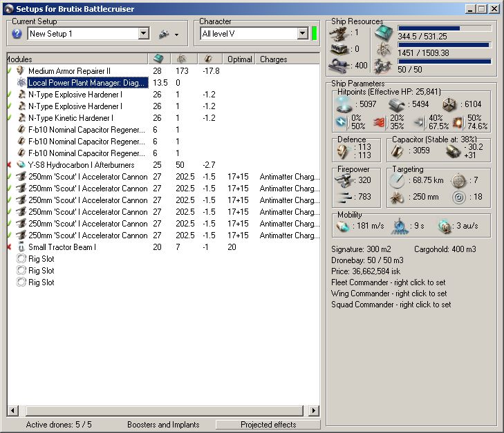The height and width of the screenshot is (433, 504).
Task: Click the shield hitpoints icon
Action: 342,104
